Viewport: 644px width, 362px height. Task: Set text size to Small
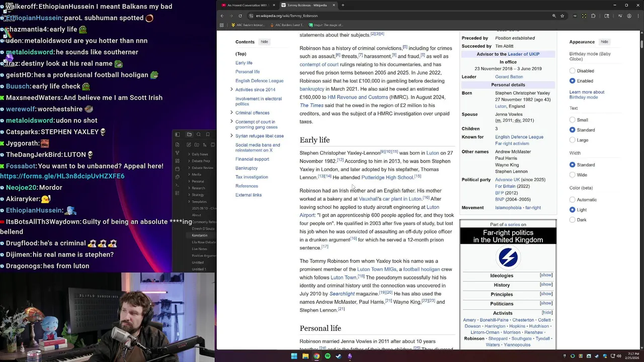click(x=572, y=120)
